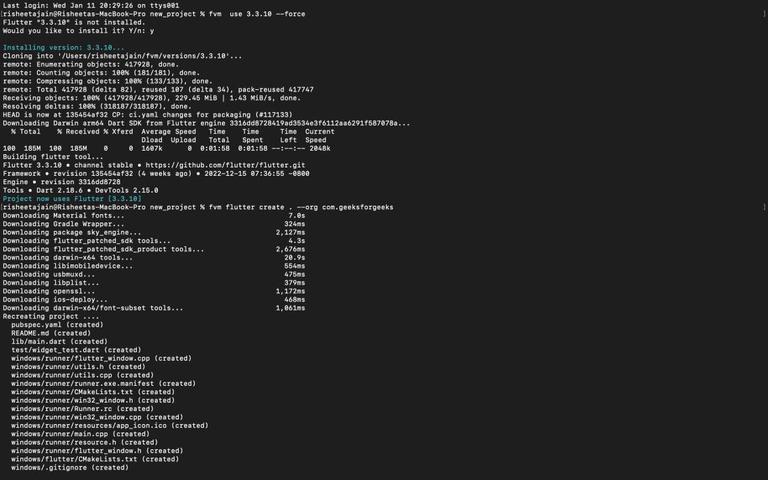The width and height of the screenshot is (768, 480).
Task: Click the 'Last login' line at top
Action: pos(91,5)
